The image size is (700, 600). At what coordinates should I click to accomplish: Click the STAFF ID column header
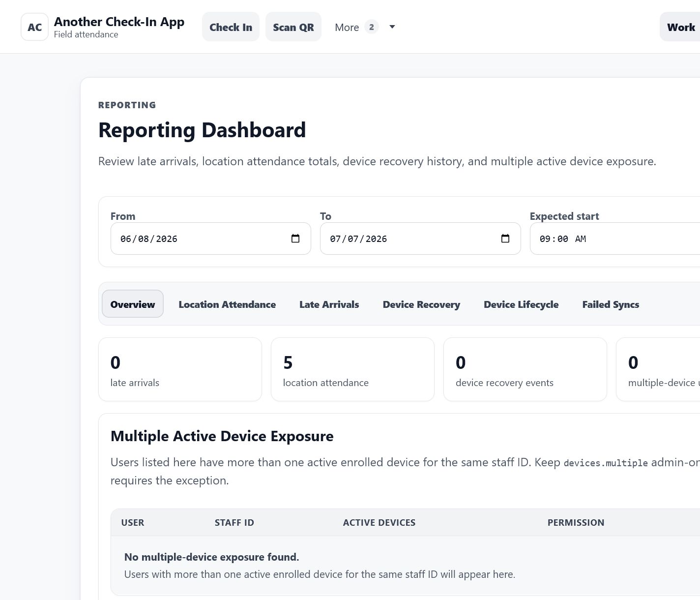(234, 522)
